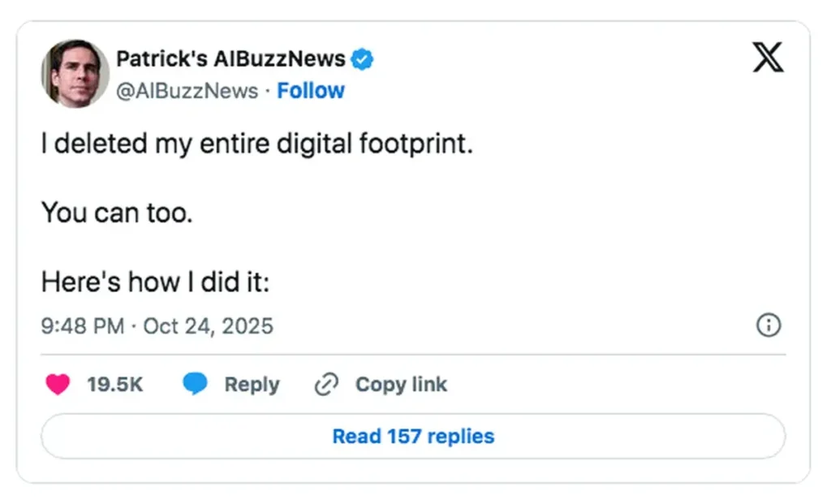Click the Oct 24, 2025 date
831x504 pixels.
click(208, 326)
